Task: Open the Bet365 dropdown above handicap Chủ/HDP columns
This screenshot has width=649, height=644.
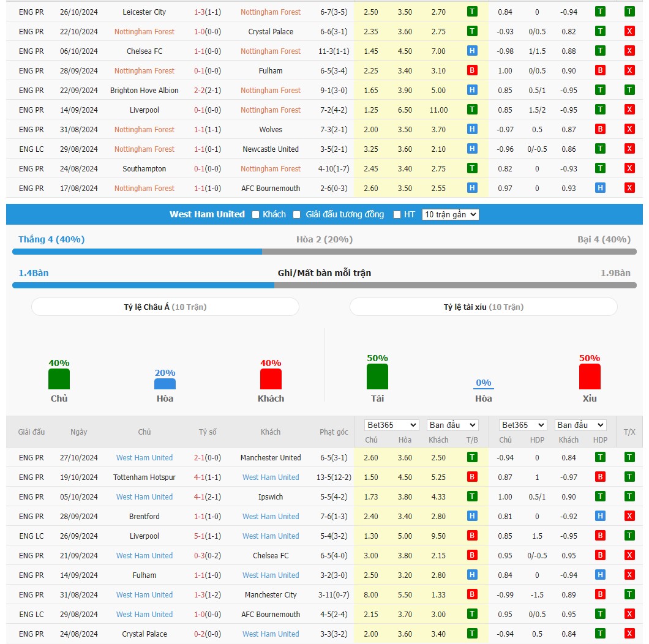Action: point(523,425)
